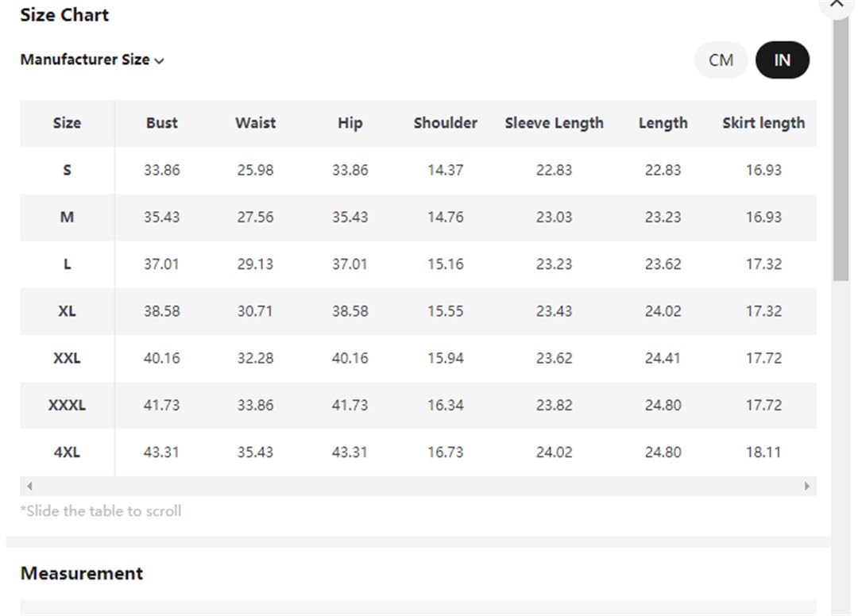Click the table's right scroll arrow
858x616 pixels.
(806, 486)
